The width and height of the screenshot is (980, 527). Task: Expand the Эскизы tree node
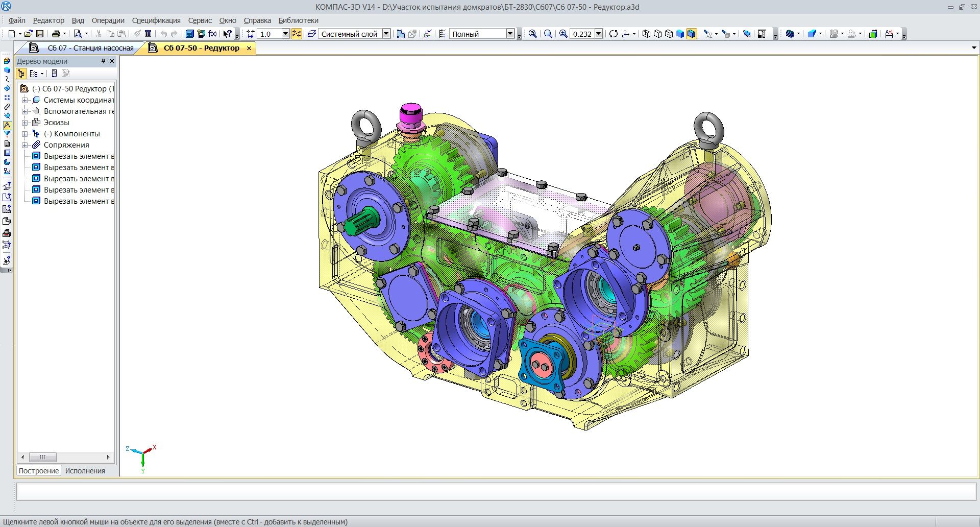[x=24, y=123]
